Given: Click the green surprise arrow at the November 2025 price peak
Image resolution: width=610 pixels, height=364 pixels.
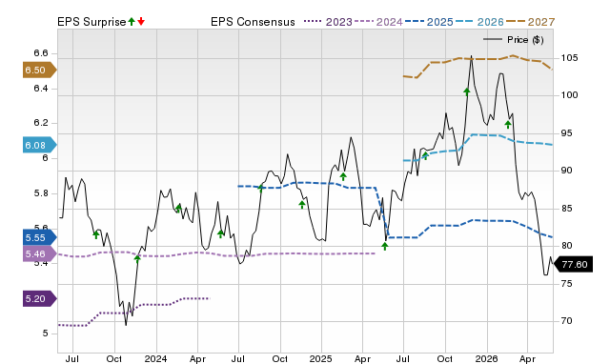Looking at the screenshot, I should coord(467,91).
